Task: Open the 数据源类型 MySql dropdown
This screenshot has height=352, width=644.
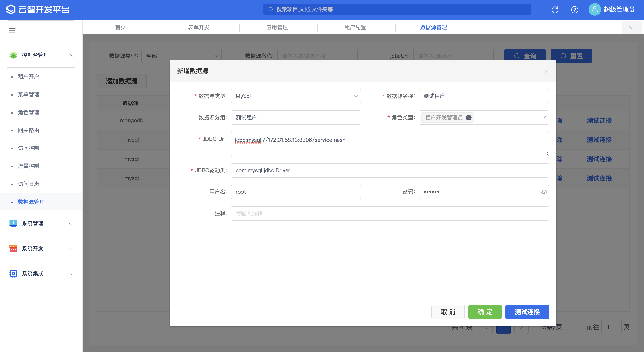Action: click(x=296, y=96)
